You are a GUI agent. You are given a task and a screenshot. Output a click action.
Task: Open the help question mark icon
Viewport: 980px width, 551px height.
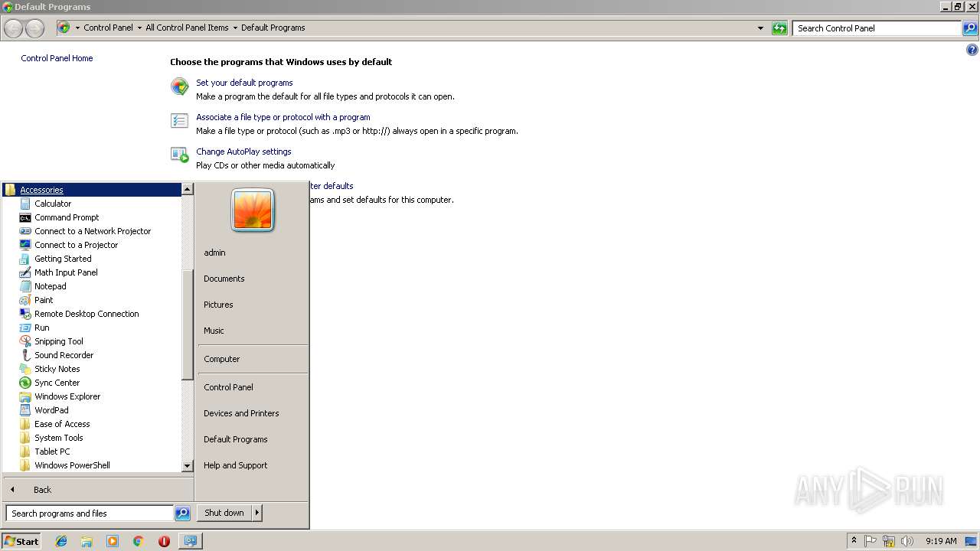(972, 51)
